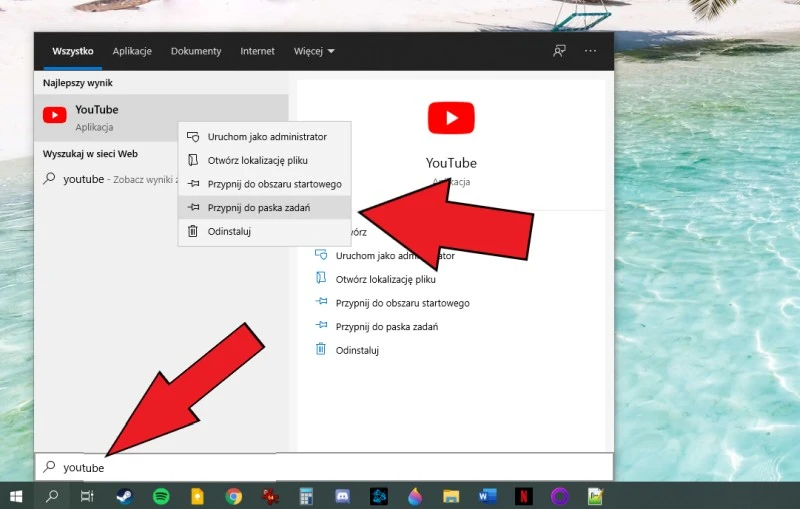
Task: Open Discord from the taskbar
Action: pyautogui.click(x=342, y=496)
